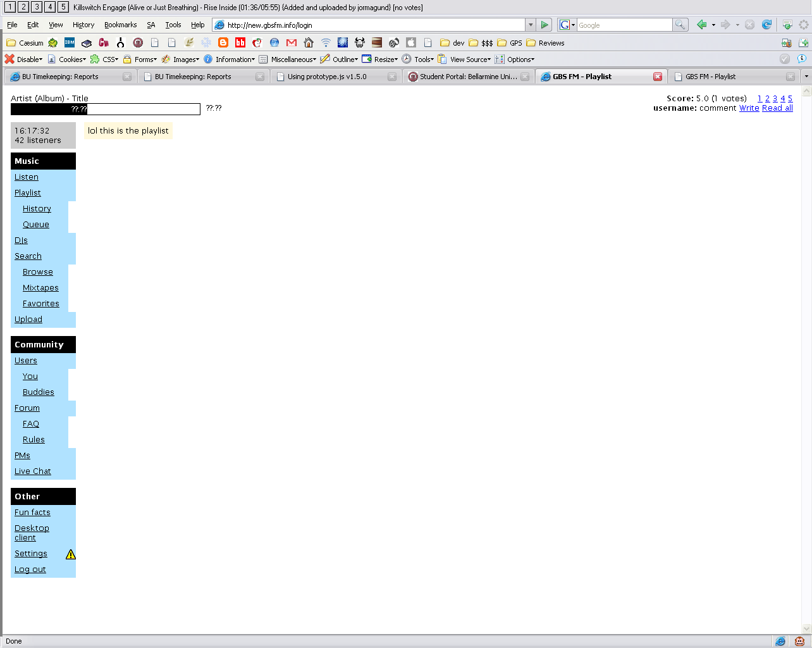Open the Tools dropdown in developer toolbar
This screenshot has height=648, width=812.
(x=418, y=59)
